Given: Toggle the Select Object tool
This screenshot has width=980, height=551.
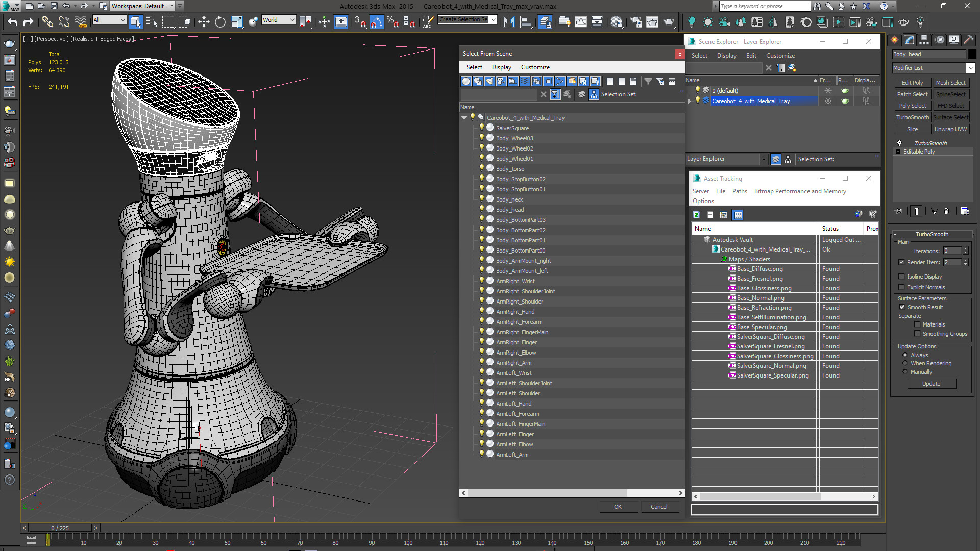Looking at the screenshot, I should (x=135, y=21).
